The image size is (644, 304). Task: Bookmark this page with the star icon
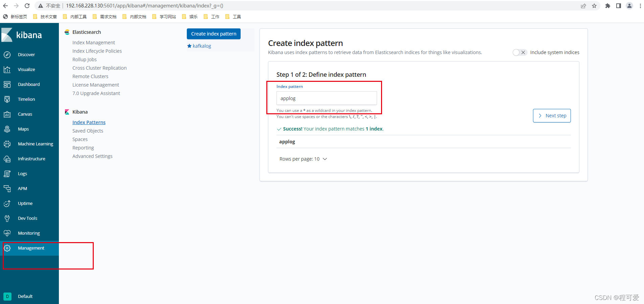coord(594,6)
